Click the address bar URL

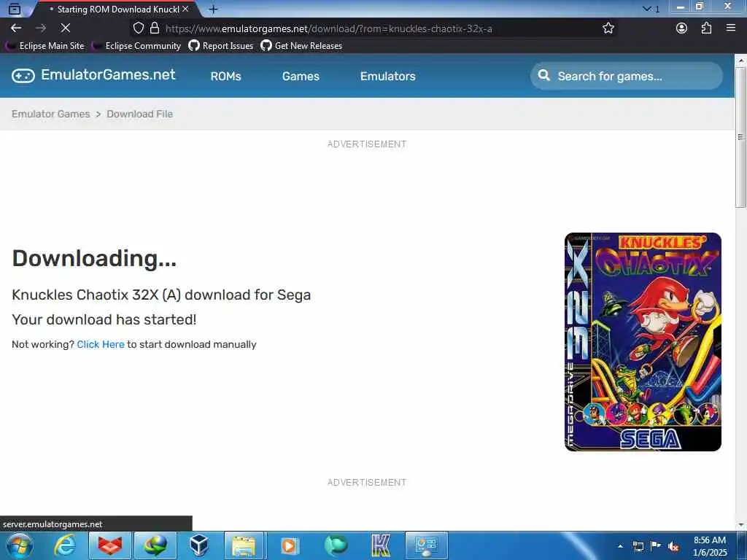[x=329, y=28]
